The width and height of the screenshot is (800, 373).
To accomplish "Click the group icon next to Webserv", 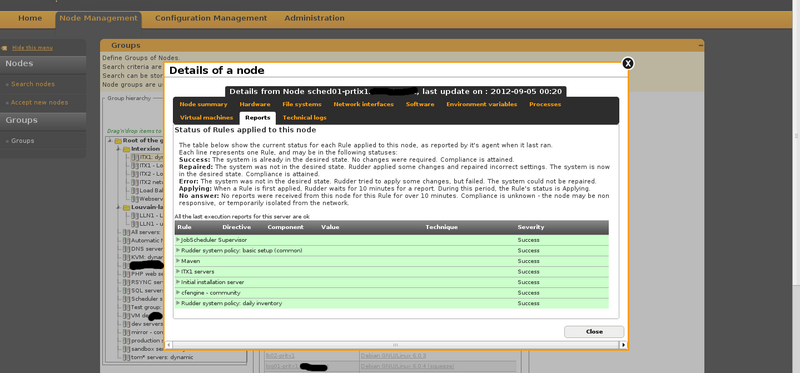I will (x=135, y=199).
